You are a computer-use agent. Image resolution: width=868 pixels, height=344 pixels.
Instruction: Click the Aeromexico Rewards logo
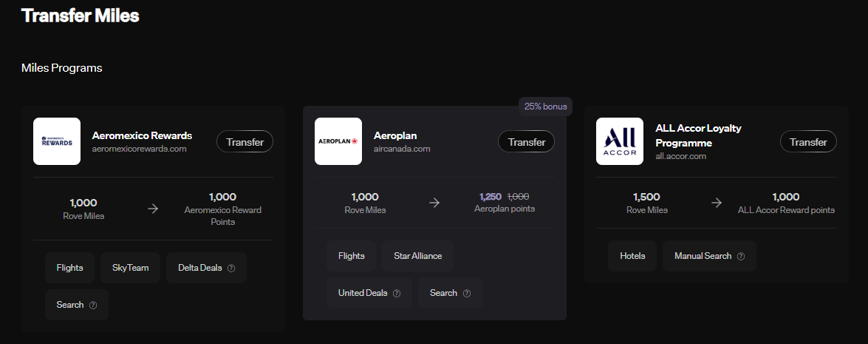[x=57, y=141]
